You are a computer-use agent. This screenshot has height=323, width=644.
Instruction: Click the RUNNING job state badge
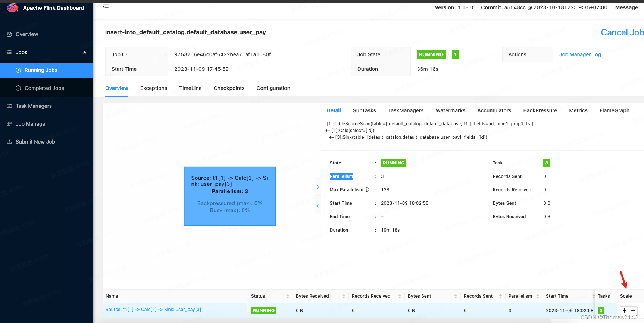[431, 54]
